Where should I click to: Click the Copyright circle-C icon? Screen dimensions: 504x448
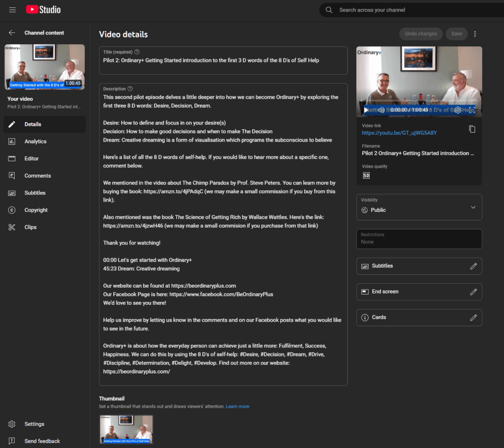12,210
